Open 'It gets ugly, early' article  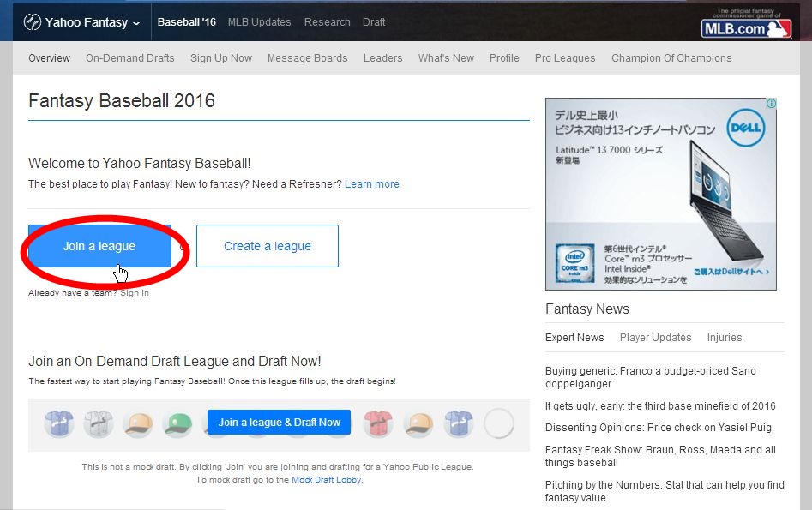coord(660,406)
